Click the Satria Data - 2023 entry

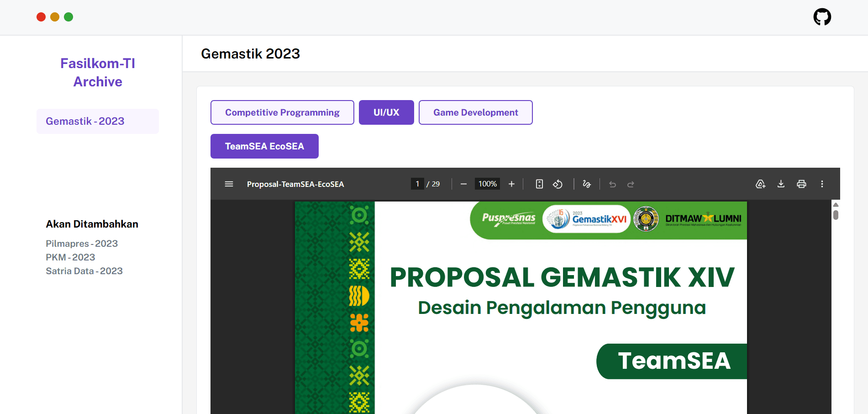(84, 271)
